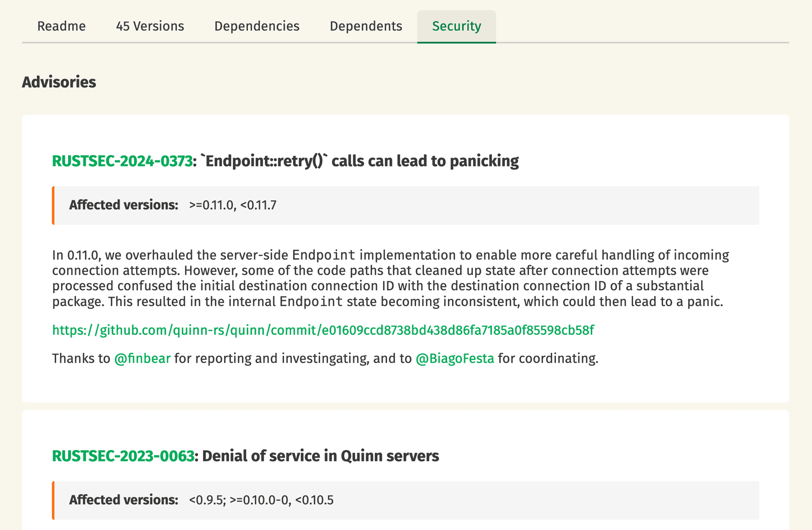812x530 pixels.
Task: Visit @finbear's profile link
Action: tap(142, 358)
